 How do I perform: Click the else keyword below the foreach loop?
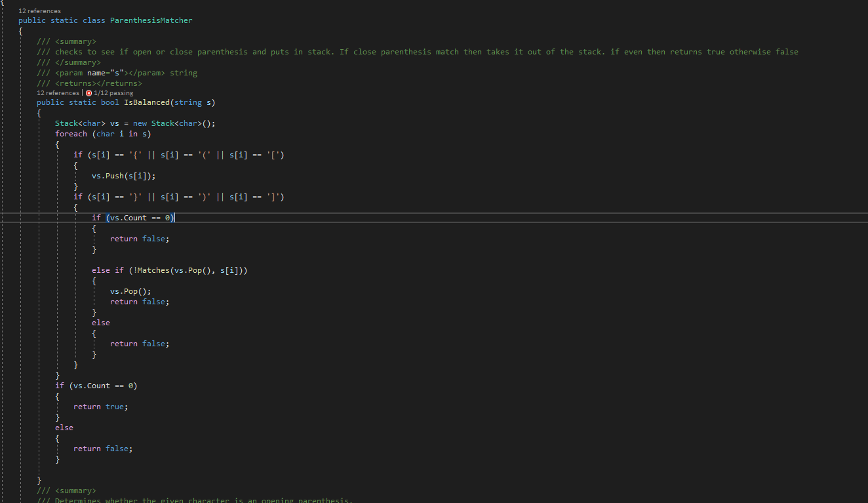(x=64, y=427)
